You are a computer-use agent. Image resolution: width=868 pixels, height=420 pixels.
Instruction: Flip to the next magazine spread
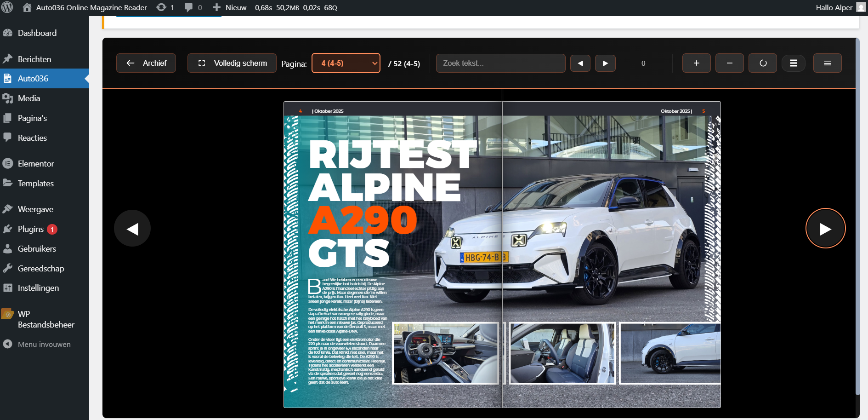[x=825, y=229]
